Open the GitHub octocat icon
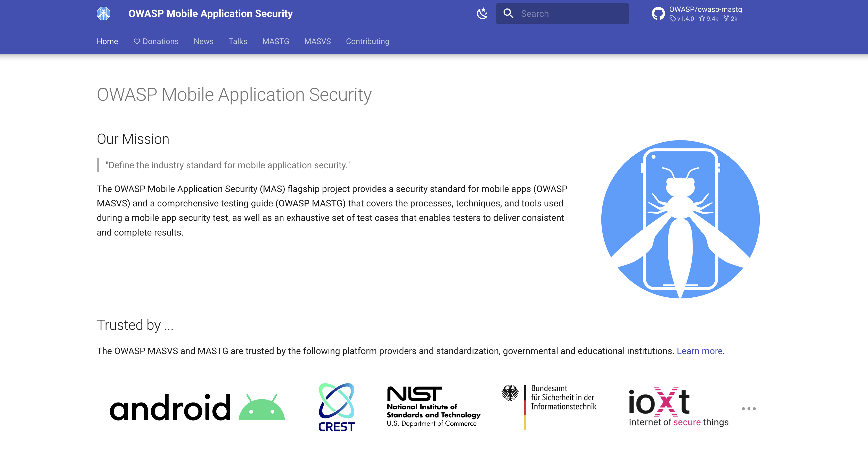Screen dimensions: 868x452 point(658,14)
